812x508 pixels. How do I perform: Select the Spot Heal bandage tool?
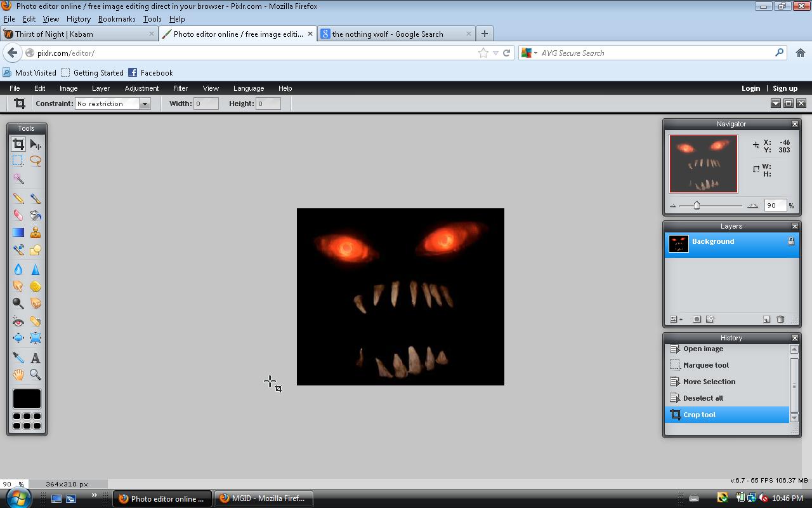coord(36,321)
